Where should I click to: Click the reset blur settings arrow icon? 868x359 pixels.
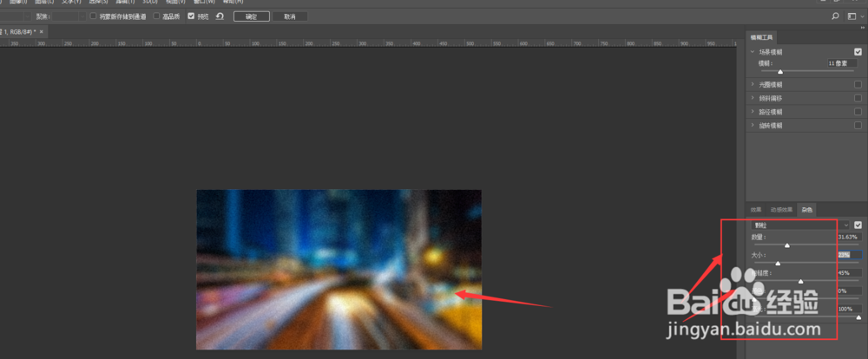(220, 16)
